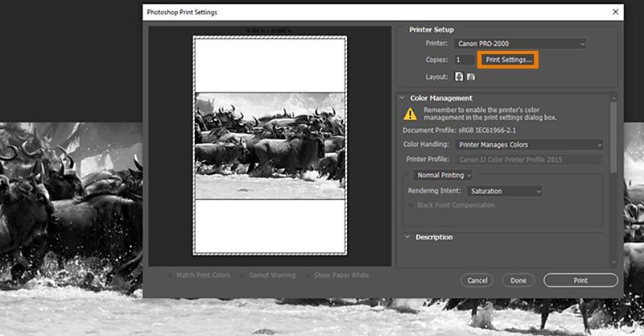This screenshot has height=336, width=644.
Task: Click the Printer Setup heading
Action: click(x=431, y=30)
